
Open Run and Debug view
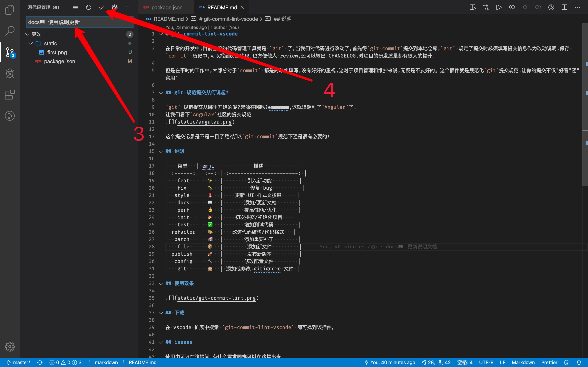(x=10, y=73)
